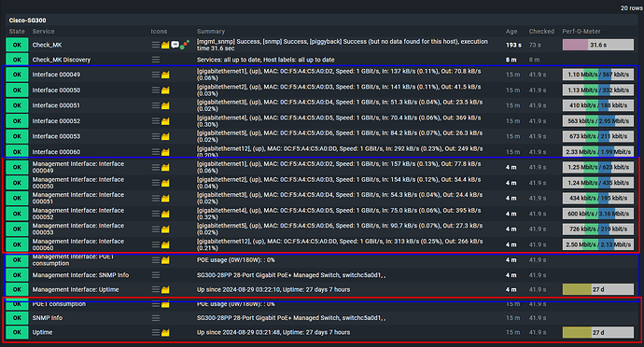This screenshot has width=644, height=347.
Task: Sort by the State column header
Action: (x=17, y=31)
